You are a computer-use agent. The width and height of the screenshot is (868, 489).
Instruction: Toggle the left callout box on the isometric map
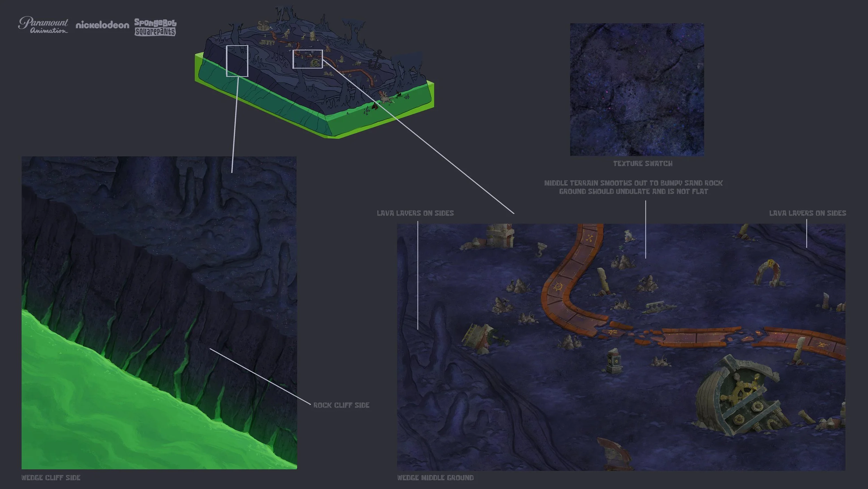coord(237,61)
